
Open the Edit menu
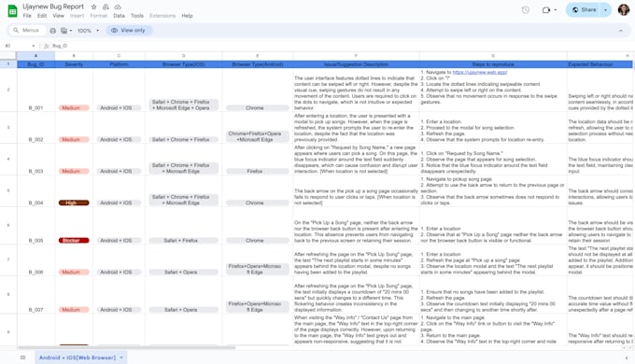[x=42, y=16]
